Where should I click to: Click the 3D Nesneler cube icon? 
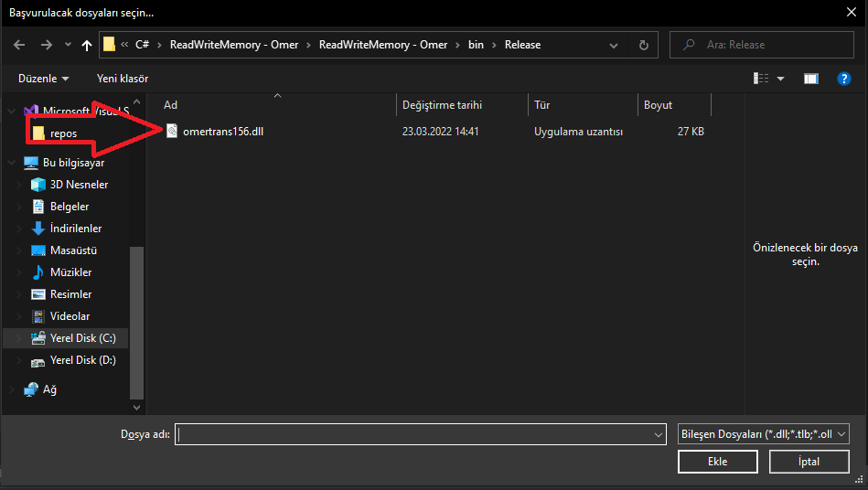(x=38, y=185)
